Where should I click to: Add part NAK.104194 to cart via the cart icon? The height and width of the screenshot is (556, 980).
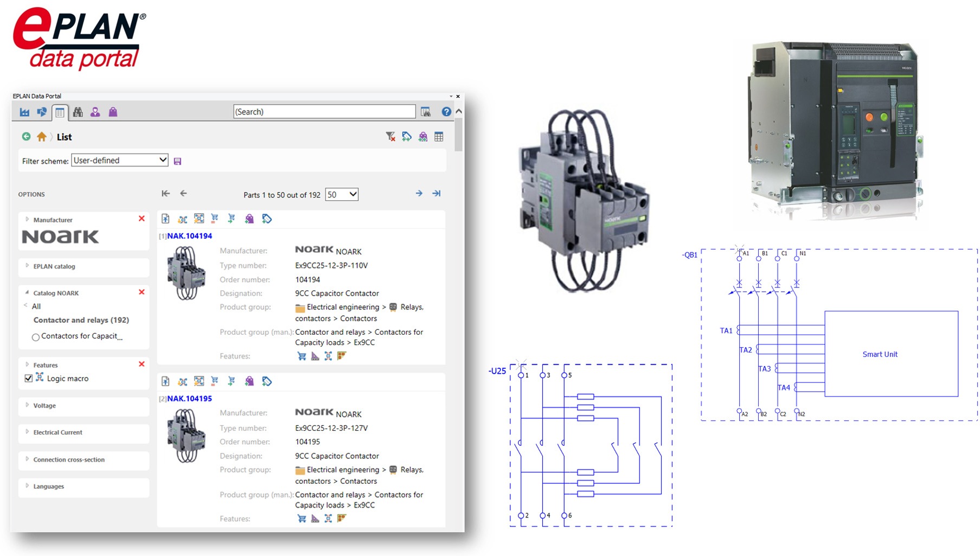coord(214,218)
